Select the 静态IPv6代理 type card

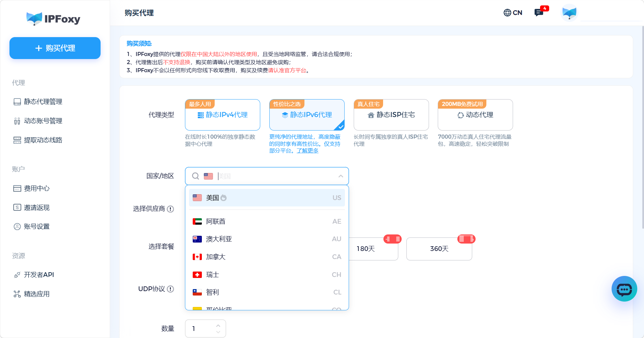point(307,115)
